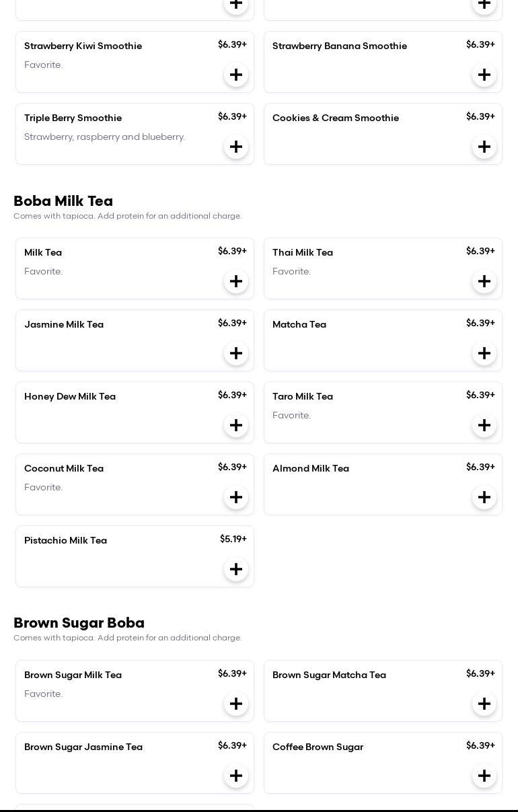
Task: Add Triple Berry Smoothie with plus icon
Action: 236,147
